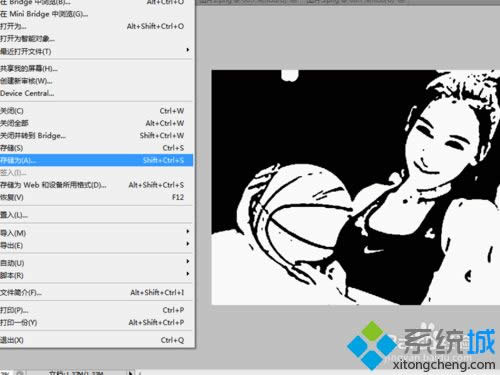Click the black-and-white basketball image canvas
Viewport: 500px width, 375px height.
point(356,187)
